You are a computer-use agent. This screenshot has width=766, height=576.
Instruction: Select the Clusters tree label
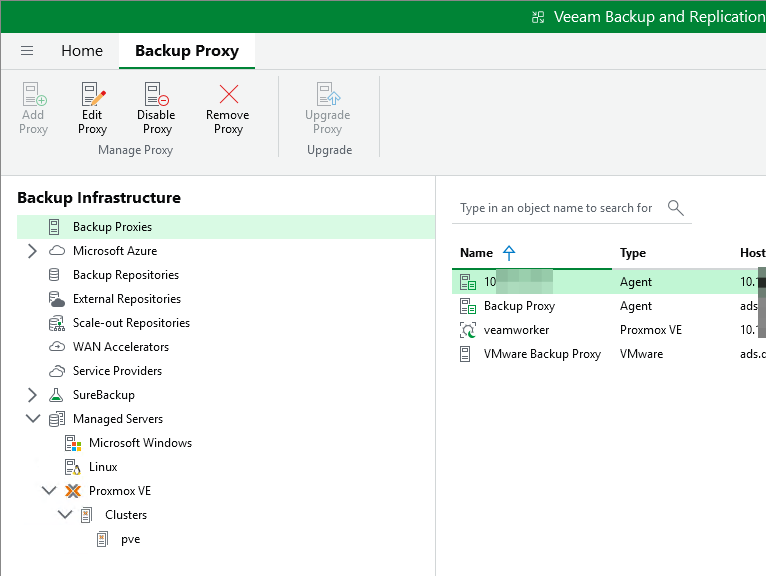tap(126, 514)
